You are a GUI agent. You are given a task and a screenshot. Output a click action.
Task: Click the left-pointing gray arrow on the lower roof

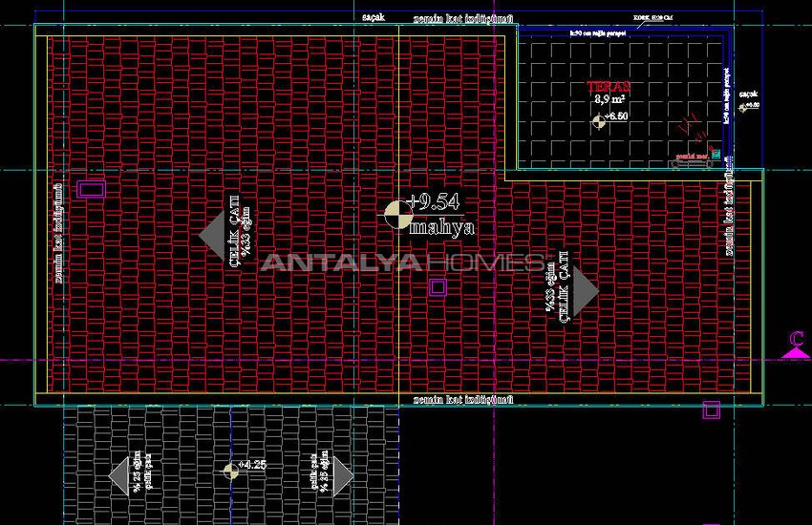118,476
